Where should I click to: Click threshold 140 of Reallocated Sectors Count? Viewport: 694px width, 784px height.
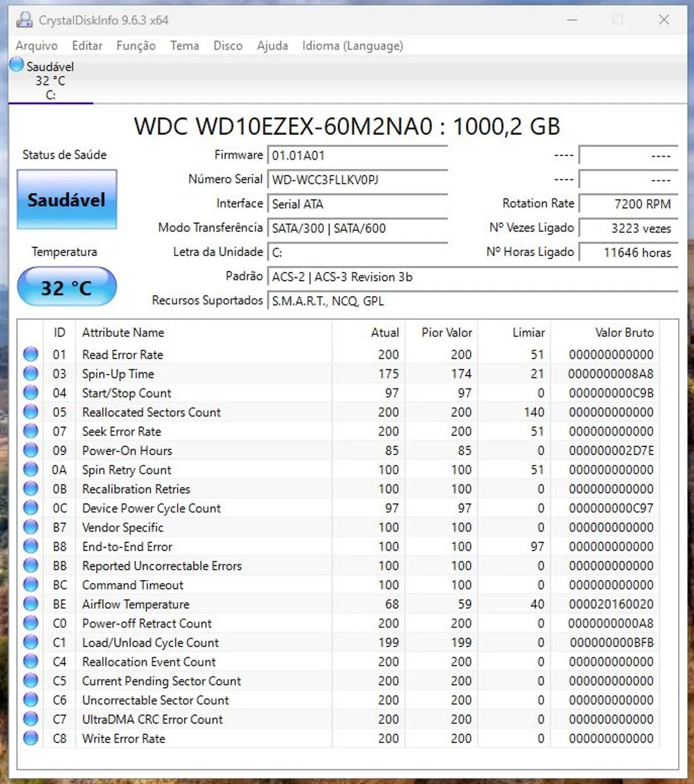pyautogui.click(x=534, y=412)
